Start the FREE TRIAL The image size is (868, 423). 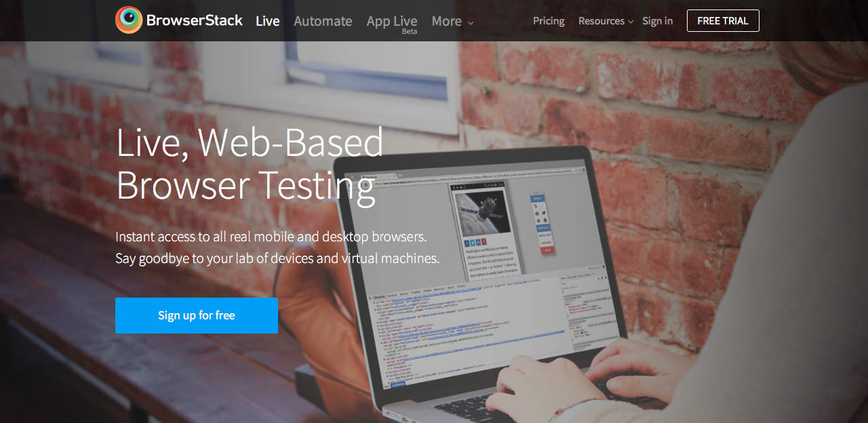pos(723,21)
